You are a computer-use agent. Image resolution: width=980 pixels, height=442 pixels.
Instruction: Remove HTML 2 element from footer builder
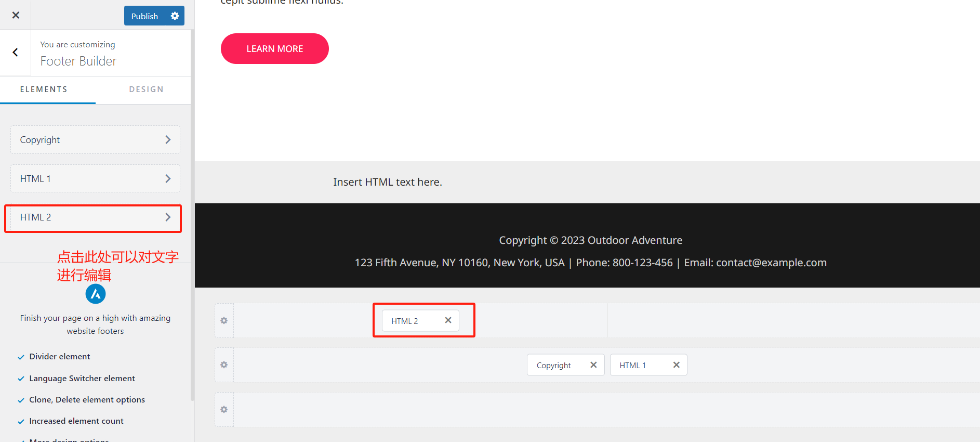(448, 320)
